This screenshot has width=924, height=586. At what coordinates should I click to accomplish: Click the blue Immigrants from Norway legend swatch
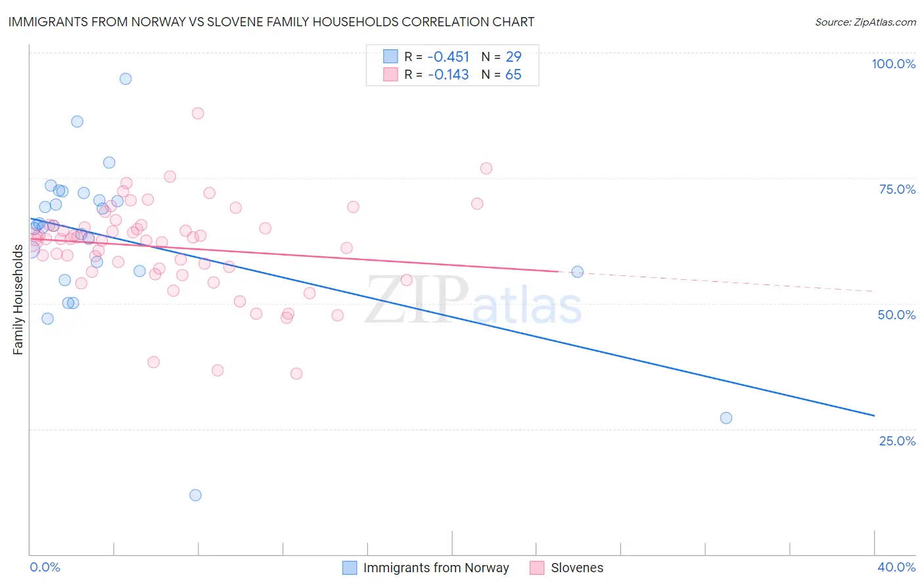[x=350, y=568]
